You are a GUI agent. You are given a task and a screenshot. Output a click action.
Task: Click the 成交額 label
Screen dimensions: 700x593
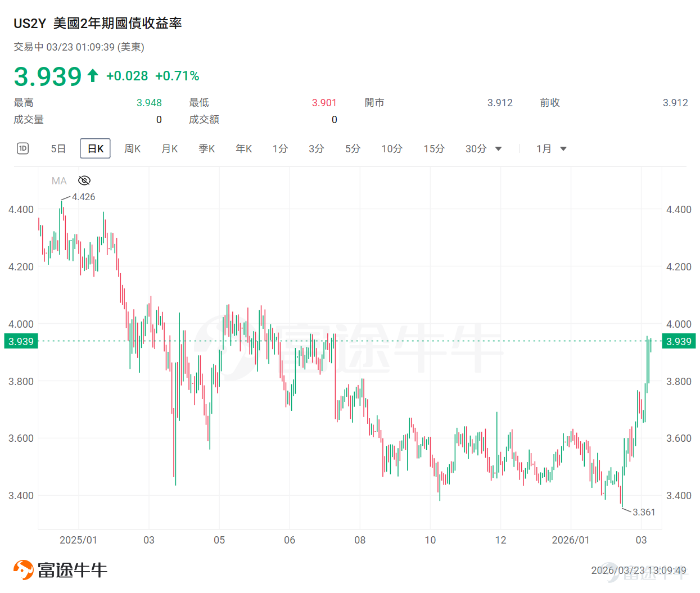pyautogui.click(x=204, y=119)
